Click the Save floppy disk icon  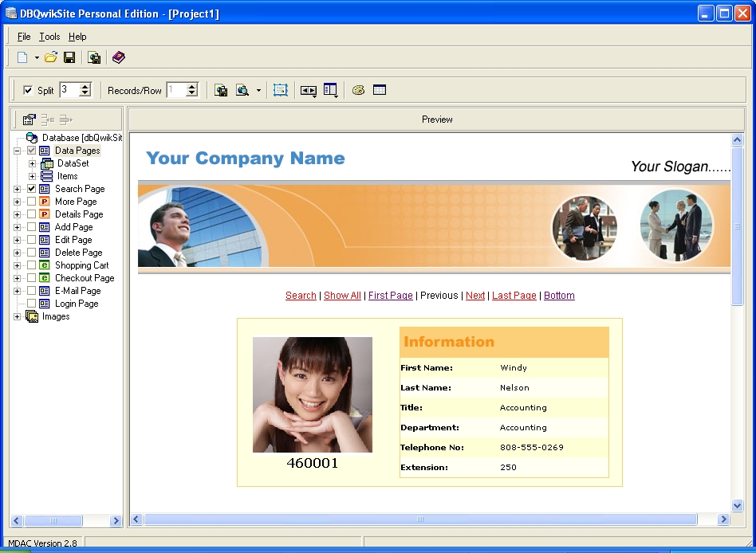(69, 57)
